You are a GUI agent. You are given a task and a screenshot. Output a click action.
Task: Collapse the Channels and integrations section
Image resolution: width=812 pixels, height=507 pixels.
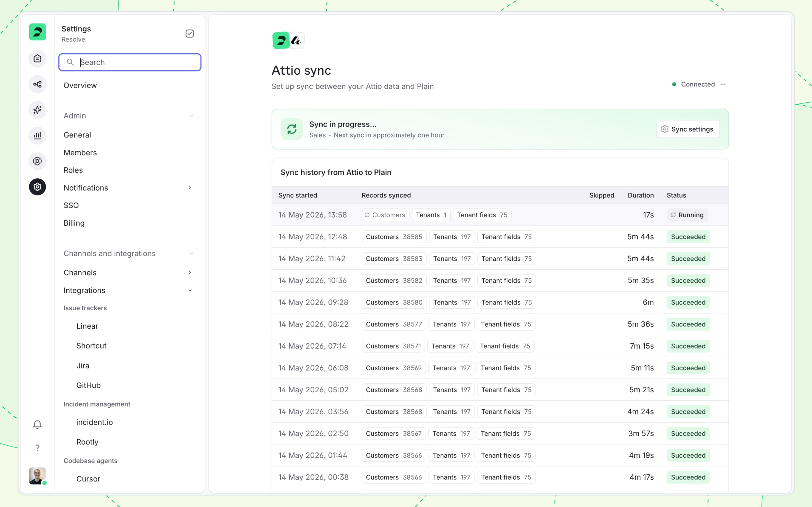191,253
